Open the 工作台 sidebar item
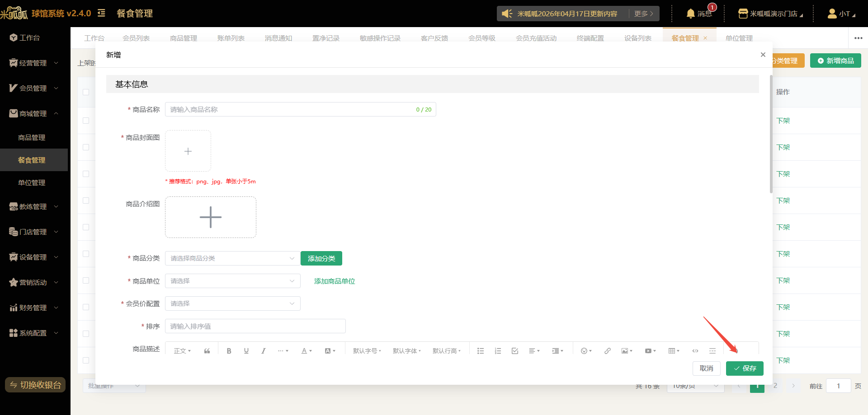This screenshot has width=868, height=415. coord(34,38)
